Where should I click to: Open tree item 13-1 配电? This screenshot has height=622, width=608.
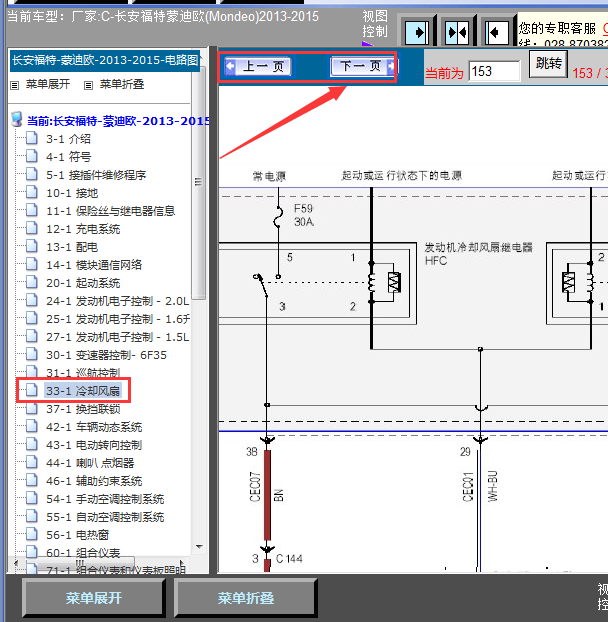pos(72,247)
